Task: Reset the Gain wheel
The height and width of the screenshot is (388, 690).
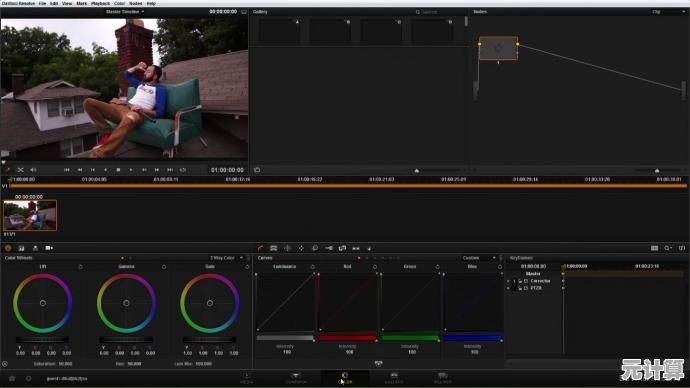Action: point(247,267)
